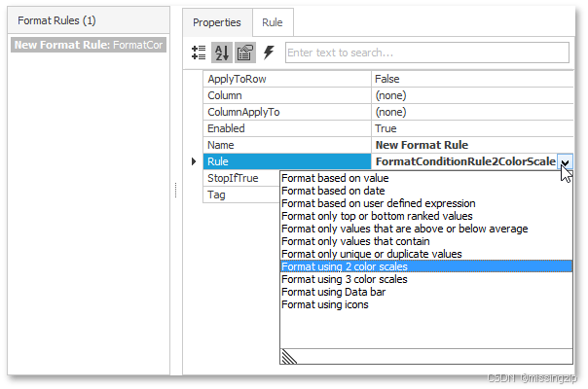Choose Format only top or bottom ranked values
This screenshot has height=389, width=588.
[426, 216]
